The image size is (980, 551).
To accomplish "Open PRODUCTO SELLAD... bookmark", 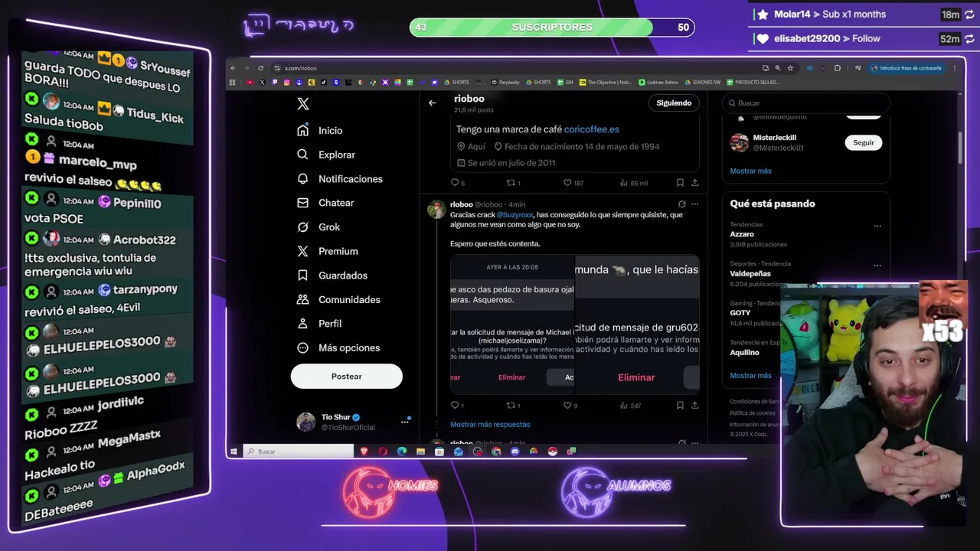I will 753,82.
